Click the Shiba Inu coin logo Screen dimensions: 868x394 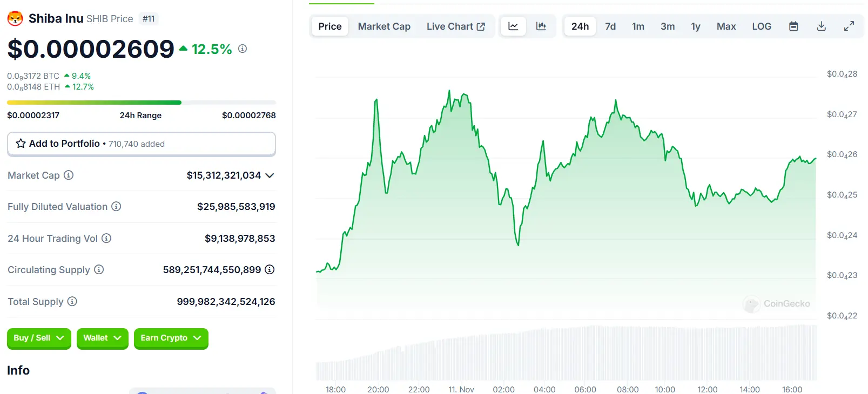tap(15, 19)
